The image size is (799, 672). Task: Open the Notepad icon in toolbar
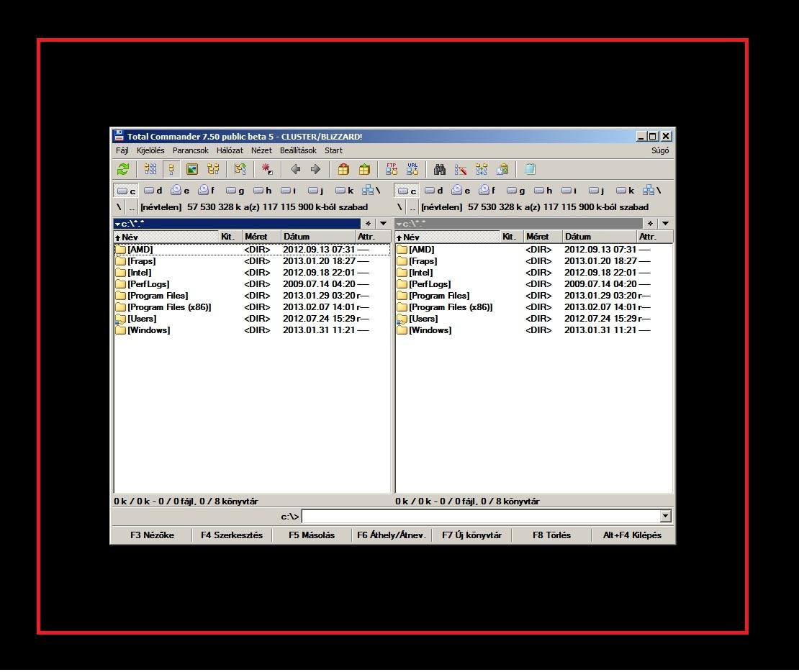[530, 169]
